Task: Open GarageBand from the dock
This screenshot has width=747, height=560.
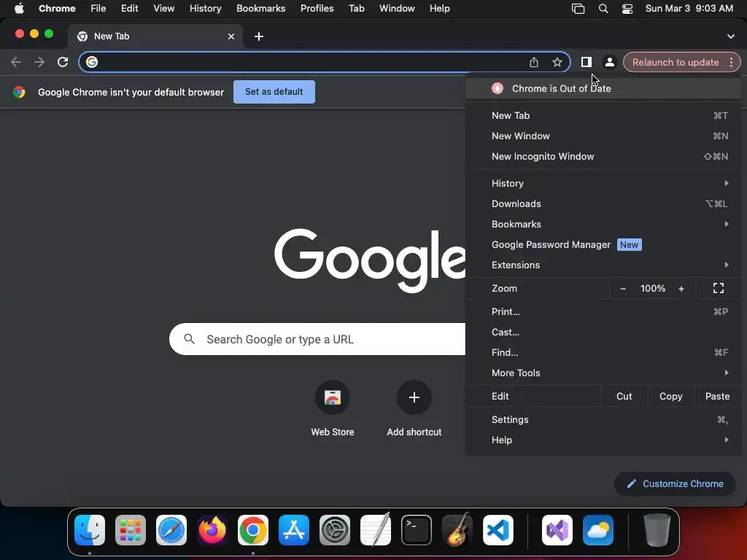Action: (x=457, y=530)
